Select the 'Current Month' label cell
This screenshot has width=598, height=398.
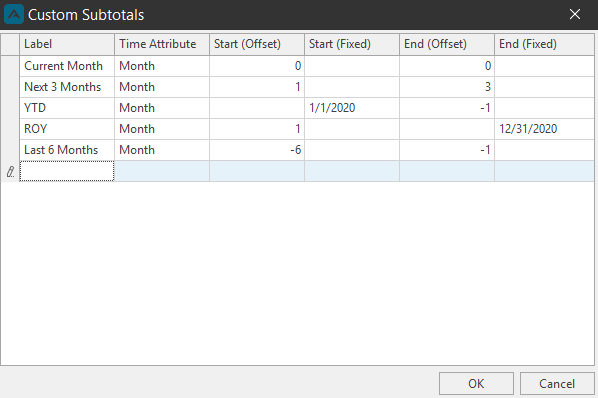67,66
